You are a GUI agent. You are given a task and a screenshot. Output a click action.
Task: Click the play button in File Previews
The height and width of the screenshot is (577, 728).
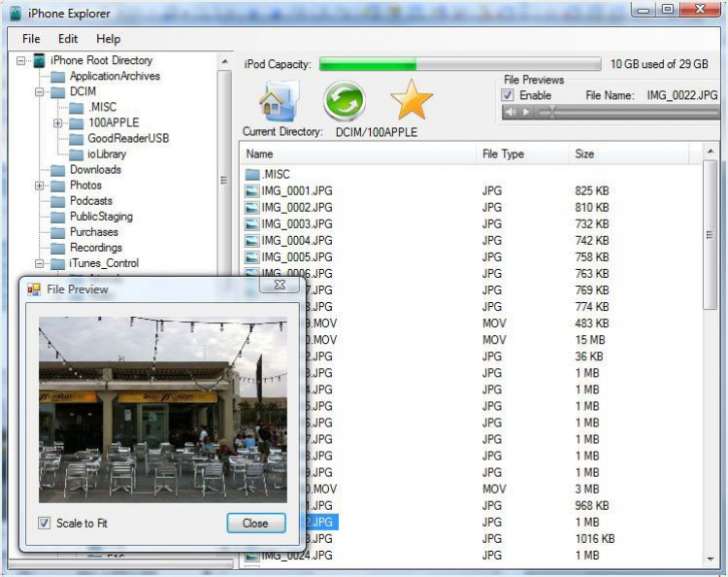pyautogui.click(x=526, y=112)
